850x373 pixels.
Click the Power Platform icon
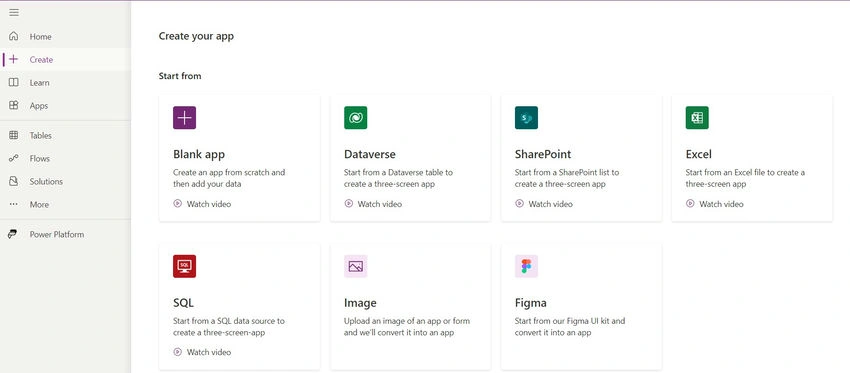pos(12,234)
